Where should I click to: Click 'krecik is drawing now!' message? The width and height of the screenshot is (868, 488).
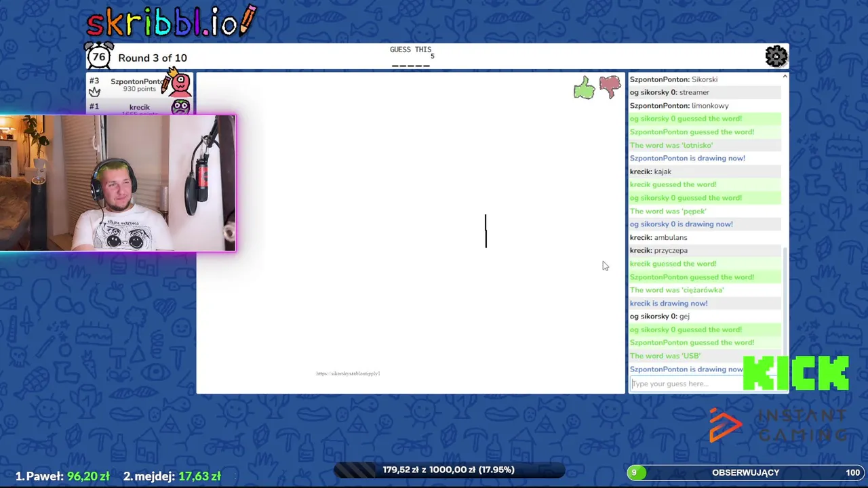coord(669,303)
